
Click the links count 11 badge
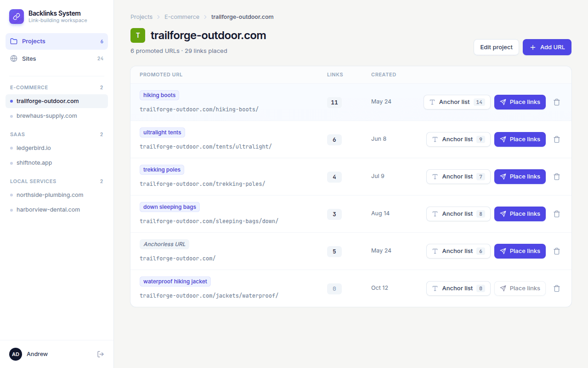[x=334, y=103]
